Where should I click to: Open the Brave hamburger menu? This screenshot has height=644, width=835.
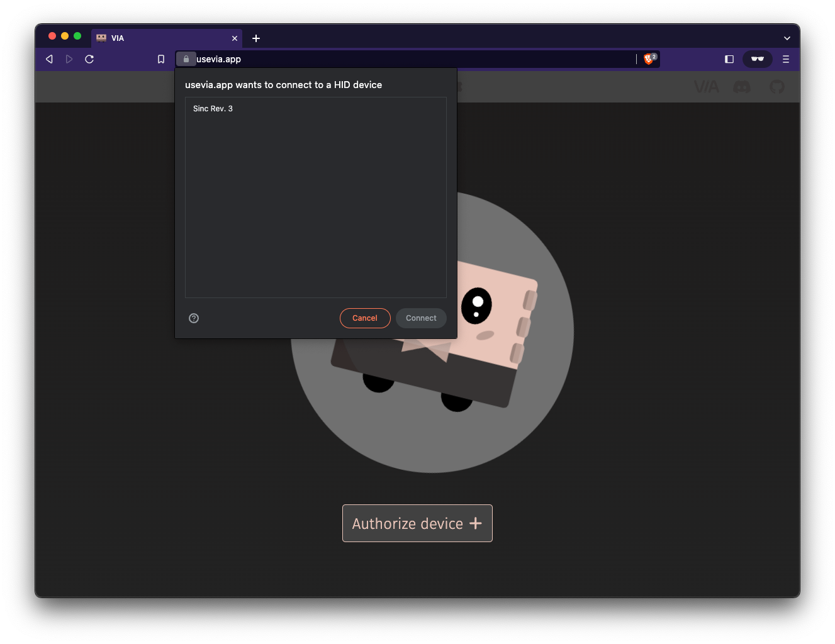[x=785, y=59]
